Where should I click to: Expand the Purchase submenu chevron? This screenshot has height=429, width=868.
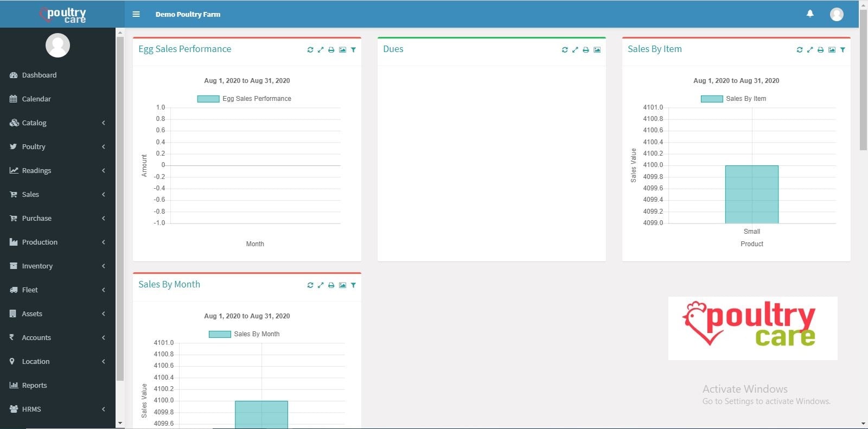click(103, 219)
